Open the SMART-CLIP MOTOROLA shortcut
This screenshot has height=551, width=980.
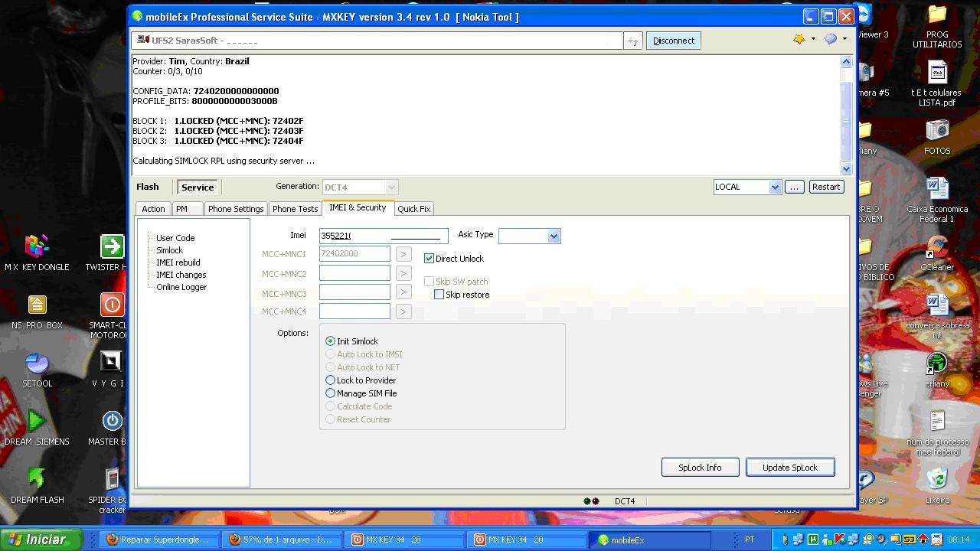[x=111, y=316]
